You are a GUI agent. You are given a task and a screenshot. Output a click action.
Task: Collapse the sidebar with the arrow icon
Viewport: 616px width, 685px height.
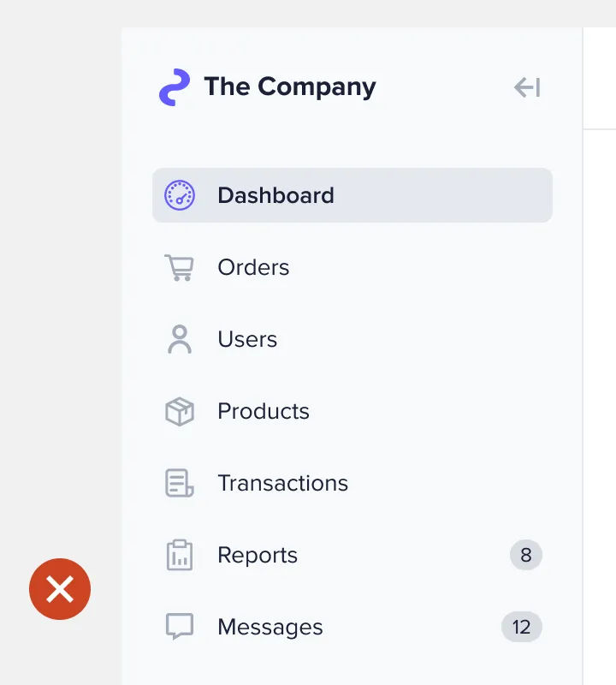click(x=527, y=87)
